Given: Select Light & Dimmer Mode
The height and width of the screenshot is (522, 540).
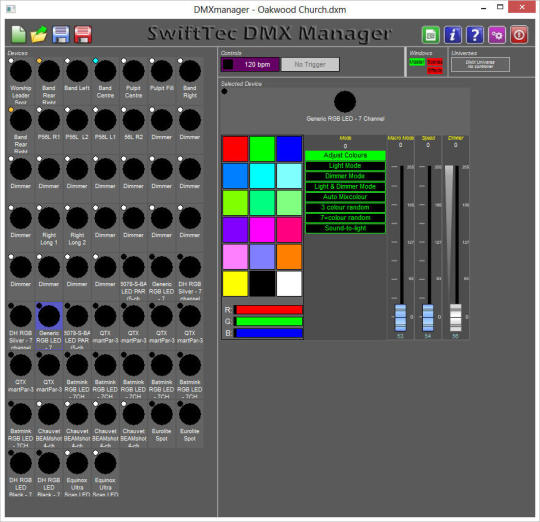Looking at the screenshot, I should click(x=345, y=187).
